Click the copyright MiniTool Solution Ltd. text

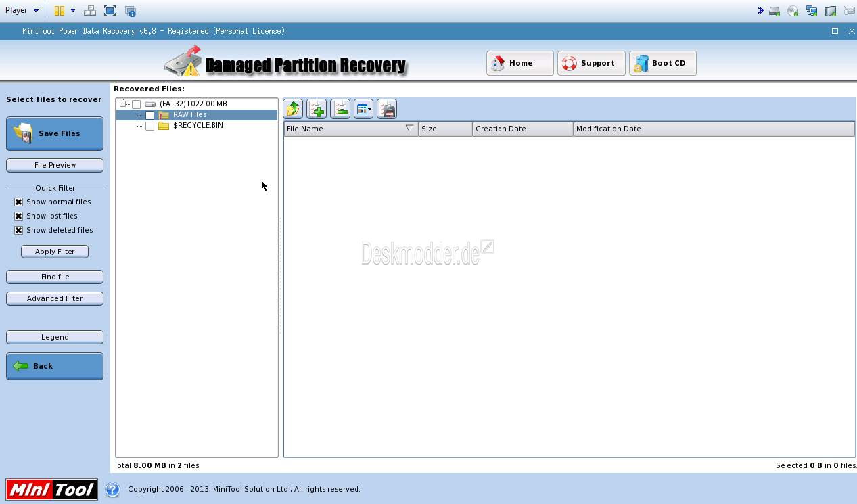pos(244,489)
